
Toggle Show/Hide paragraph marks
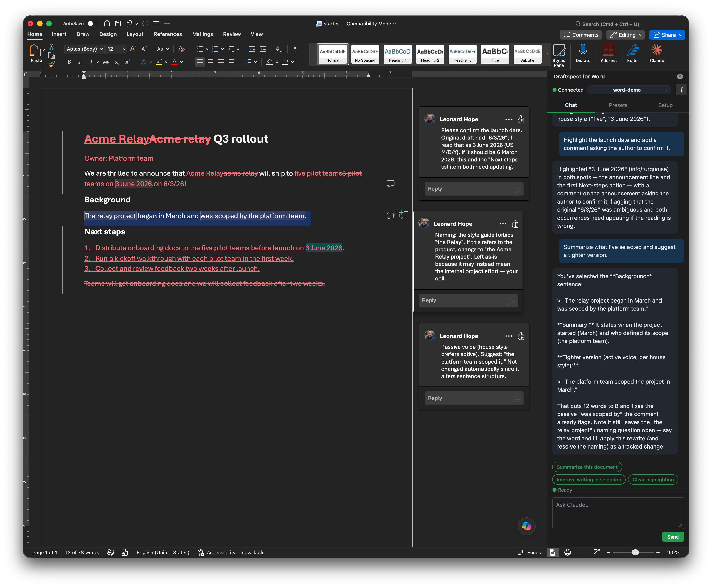pyautogui.click(x=296, y=49)
